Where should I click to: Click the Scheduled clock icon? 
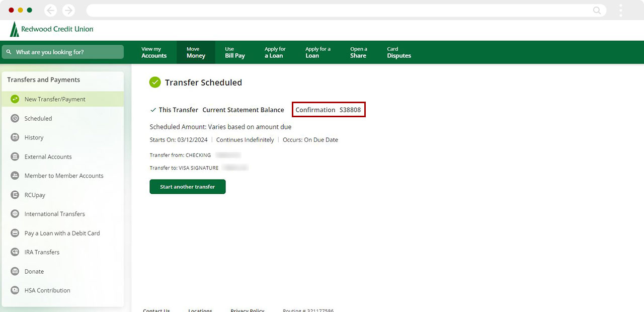coord(15,118)
